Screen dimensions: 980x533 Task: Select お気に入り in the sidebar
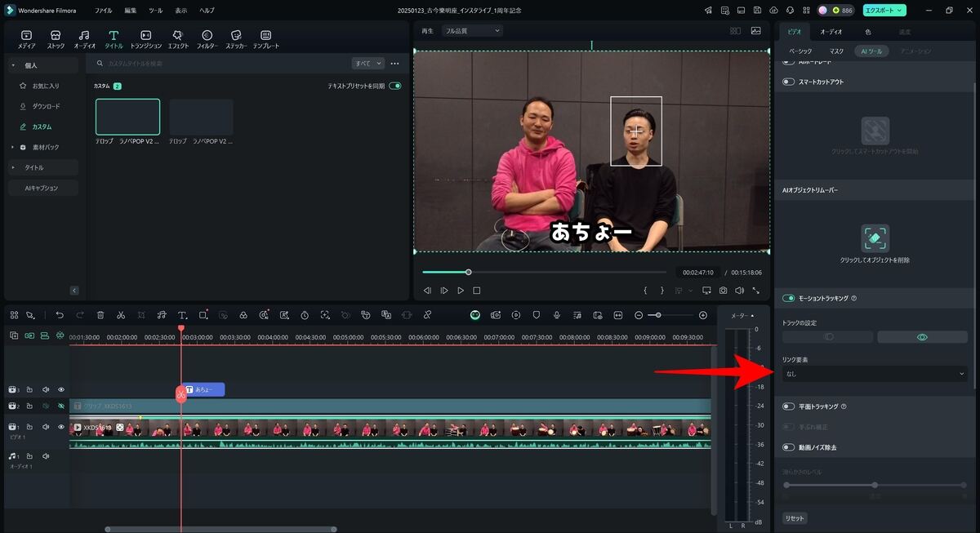pos(46,86)
